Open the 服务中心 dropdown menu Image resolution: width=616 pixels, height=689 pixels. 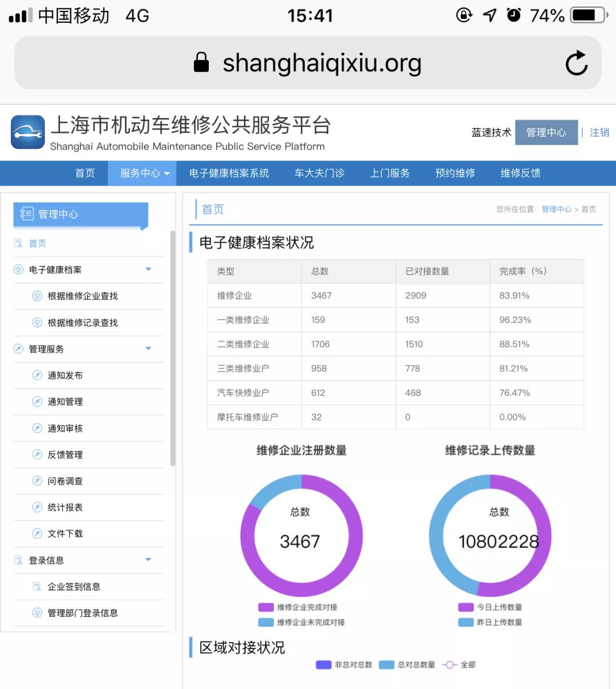pos(142,173)
